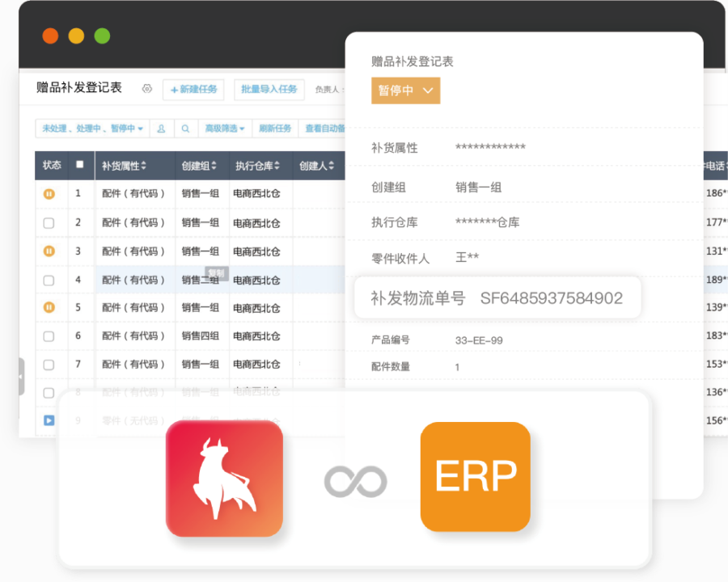The height and width of the screenshot is (582, 728).
Task: Click the blue play status icon in row 9
Action: pos(49,420)
